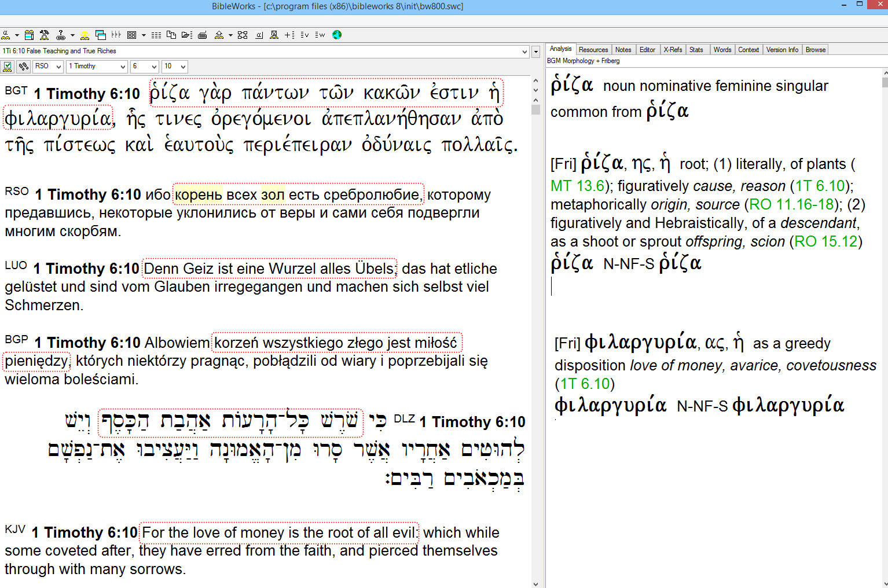Click the LUO version label

tap(16, 266)
